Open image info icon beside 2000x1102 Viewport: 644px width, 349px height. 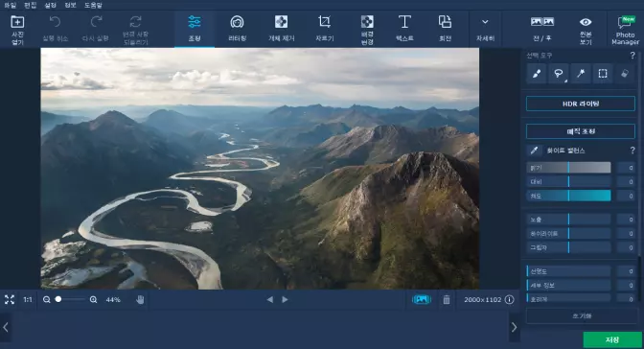(x=509, y=300)
